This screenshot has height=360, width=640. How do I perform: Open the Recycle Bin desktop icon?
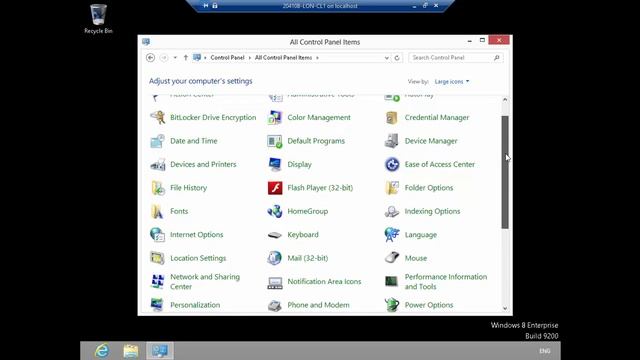pyautogui.click(x=98, y=18)
